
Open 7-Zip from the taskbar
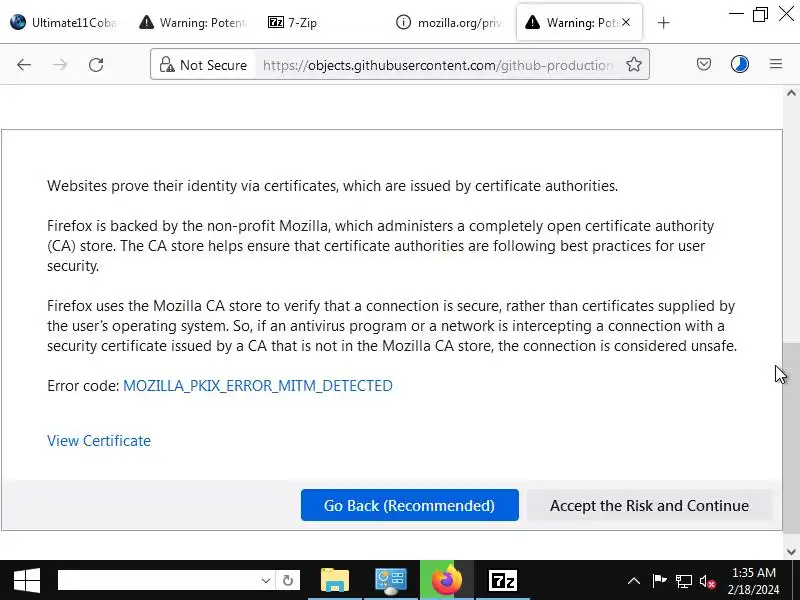(503, 580)
